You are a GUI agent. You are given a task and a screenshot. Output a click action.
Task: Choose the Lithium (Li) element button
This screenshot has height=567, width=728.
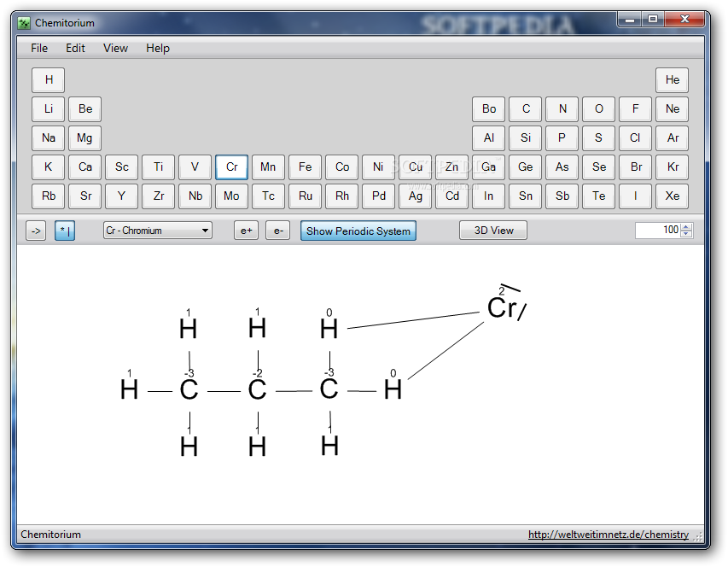tap(49, 109)
